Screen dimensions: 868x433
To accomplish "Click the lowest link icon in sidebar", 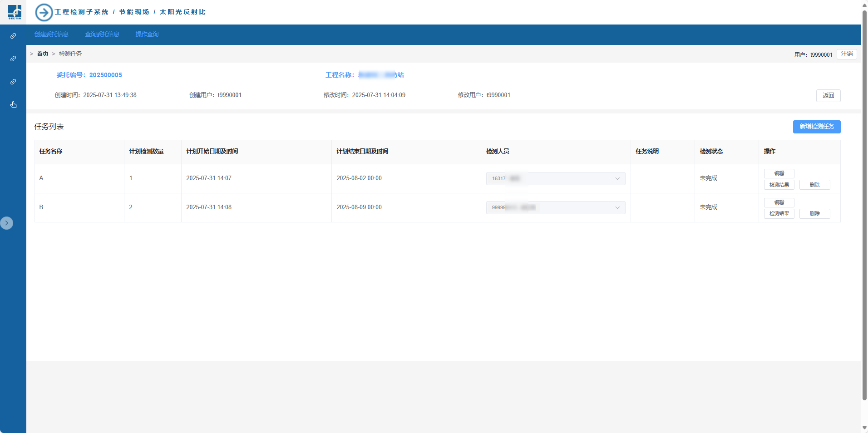I will (x=13, y=82).
